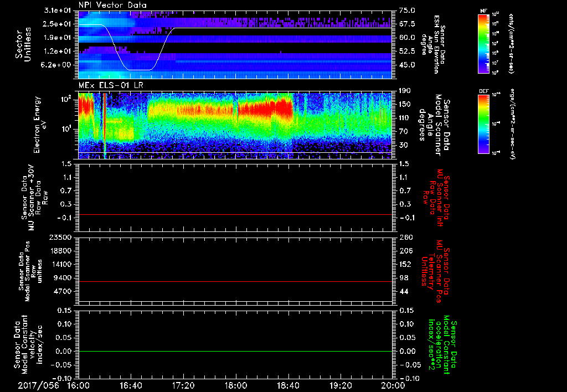Click the 'MU Scanner +30V Raw Data' axis title
This screenshot has width=567, height=392.
[35, 198]
